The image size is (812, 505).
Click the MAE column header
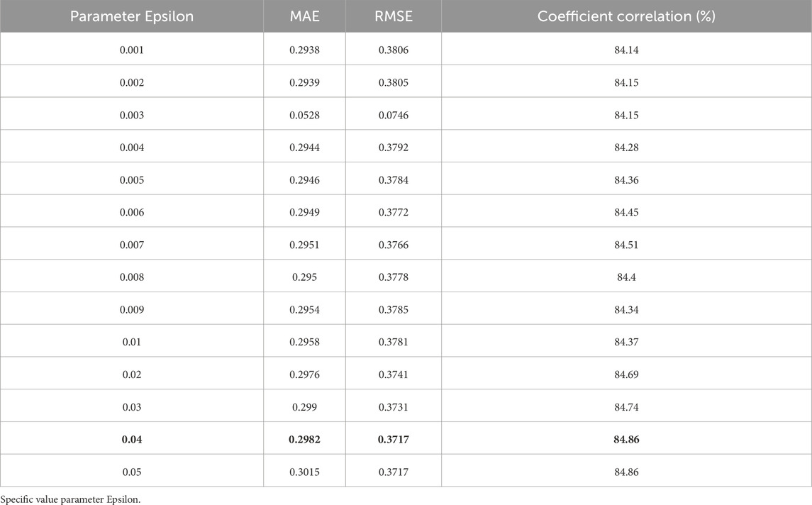[x=304, y=16]
